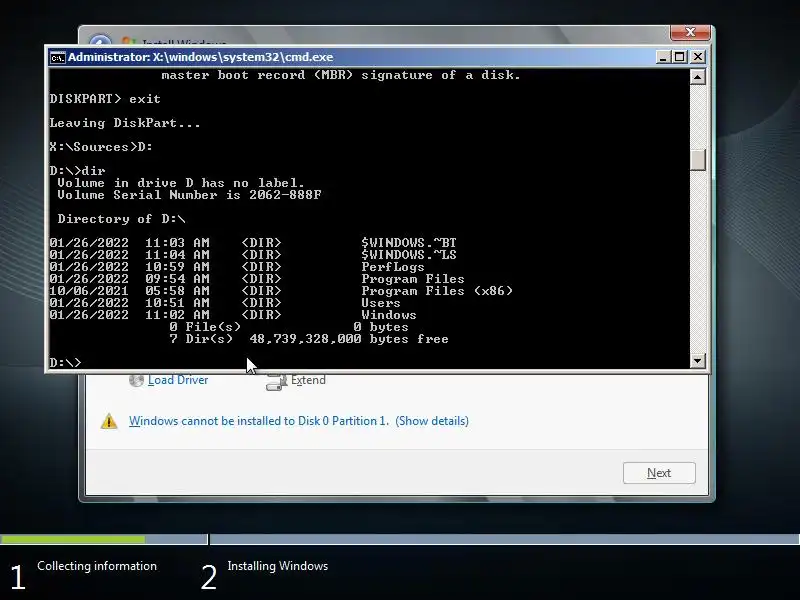Click the cmd.exe window title text
Image resolution: width=800 pixels, height=600 pixels.
tap(201, 57)
